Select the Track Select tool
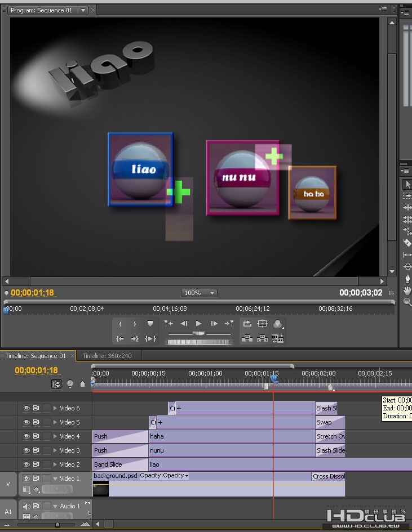412x532 pixels. point(407,196)
